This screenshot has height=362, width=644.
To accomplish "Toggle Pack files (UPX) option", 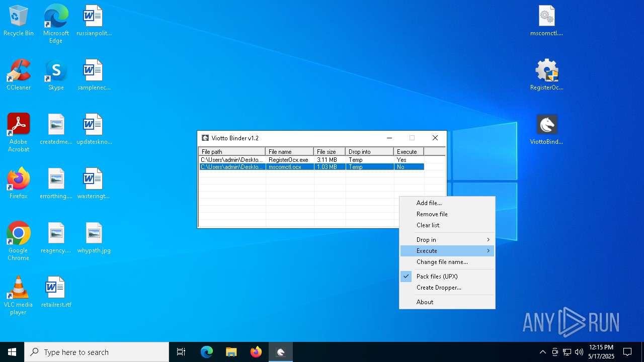I will pyautogui.click(x=447, y=277).
